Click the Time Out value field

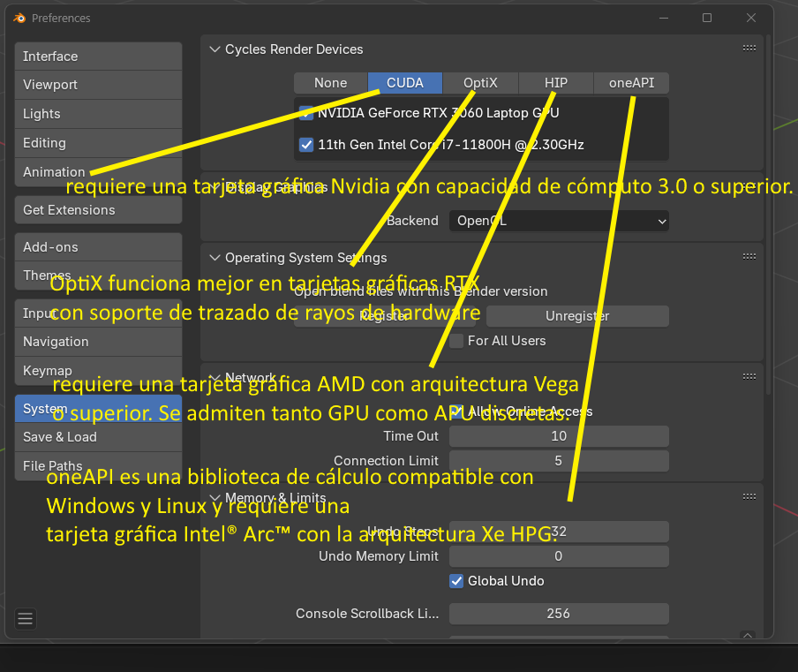[559, 436]
